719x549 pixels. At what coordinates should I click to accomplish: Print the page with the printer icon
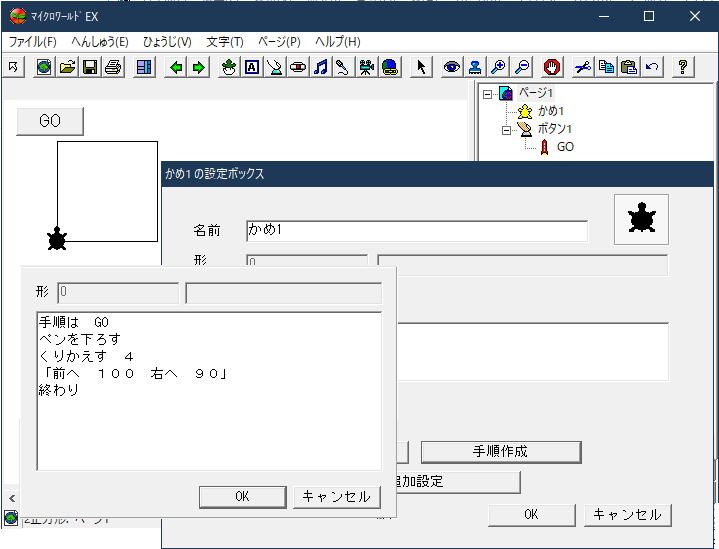[x=113, y=67]
